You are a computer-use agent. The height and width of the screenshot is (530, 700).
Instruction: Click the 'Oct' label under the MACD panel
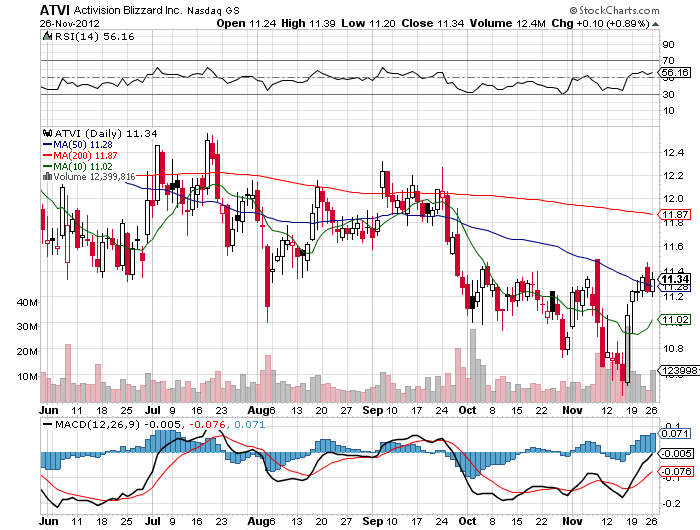467,521
